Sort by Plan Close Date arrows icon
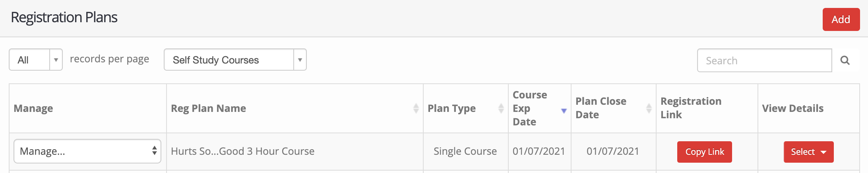Image resolution: width=868 pixels, height=173 pixels. pyautogui.click(x=649, y=108)
